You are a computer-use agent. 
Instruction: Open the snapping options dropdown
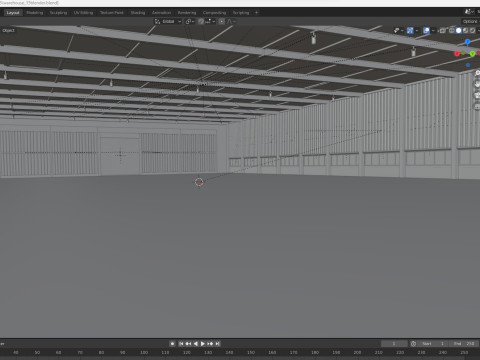tap(210, 21)
